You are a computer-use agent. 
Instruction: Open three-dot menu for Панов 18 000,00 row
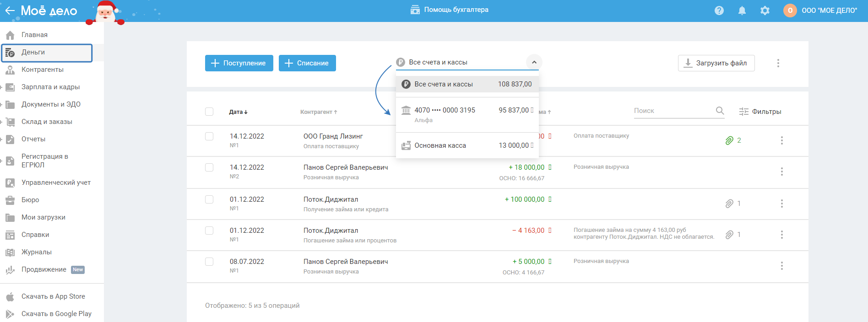click(x=781, y=172)
